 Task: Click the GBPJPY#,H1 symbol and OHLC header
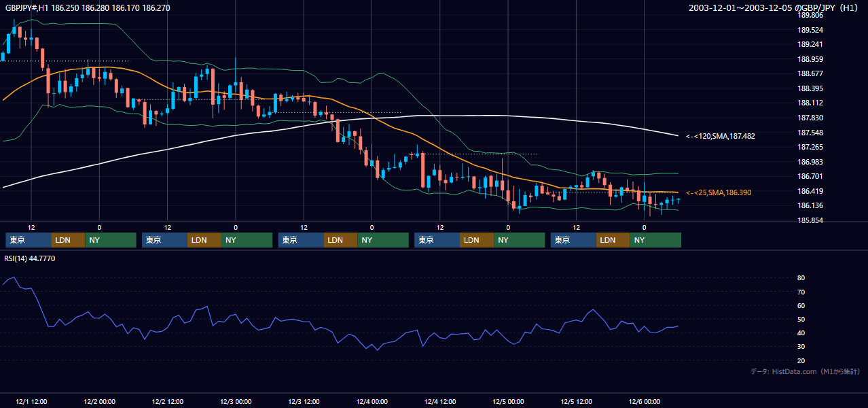88,8
